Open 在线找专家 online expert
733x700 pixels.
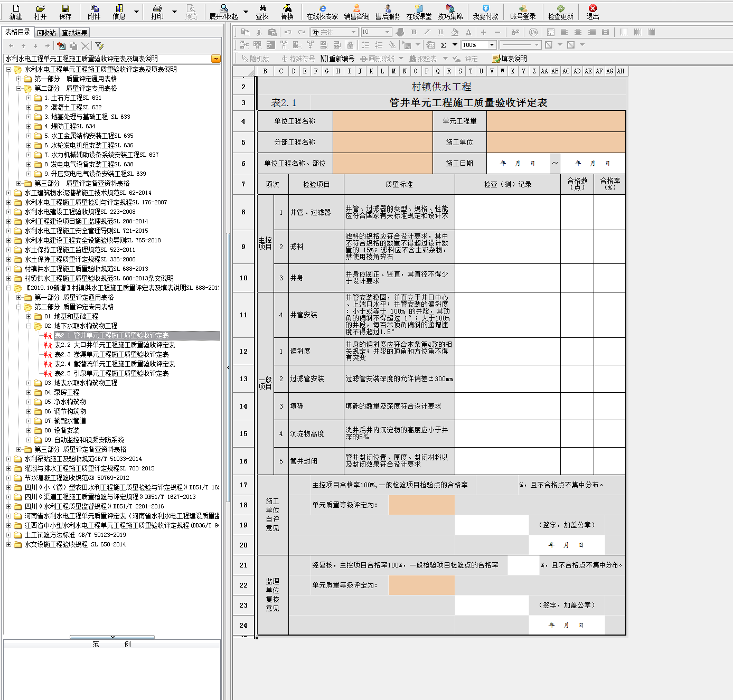pos(322,12)
